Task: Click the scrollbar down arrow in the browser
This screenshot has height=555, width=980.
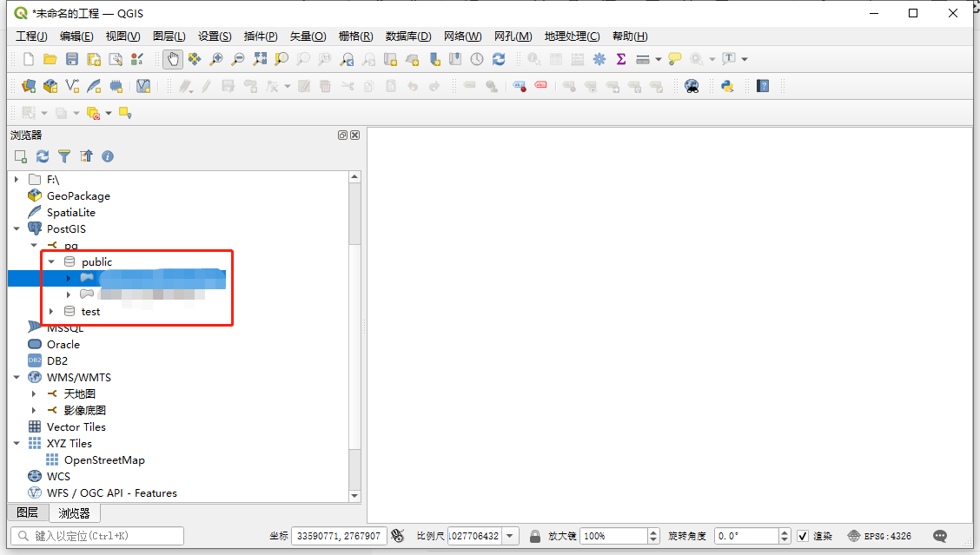Action: point(355,496)
